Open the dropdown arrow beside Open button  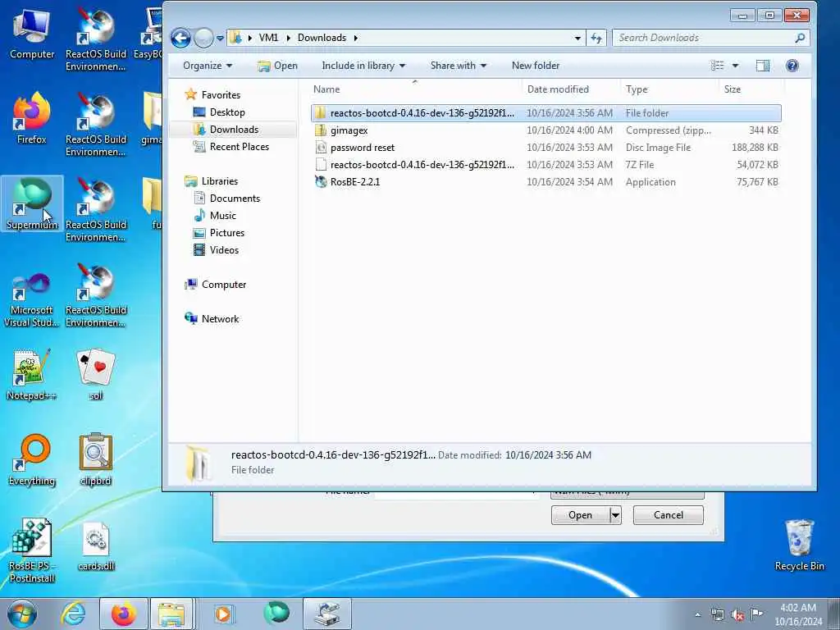(x=615, y=515)
